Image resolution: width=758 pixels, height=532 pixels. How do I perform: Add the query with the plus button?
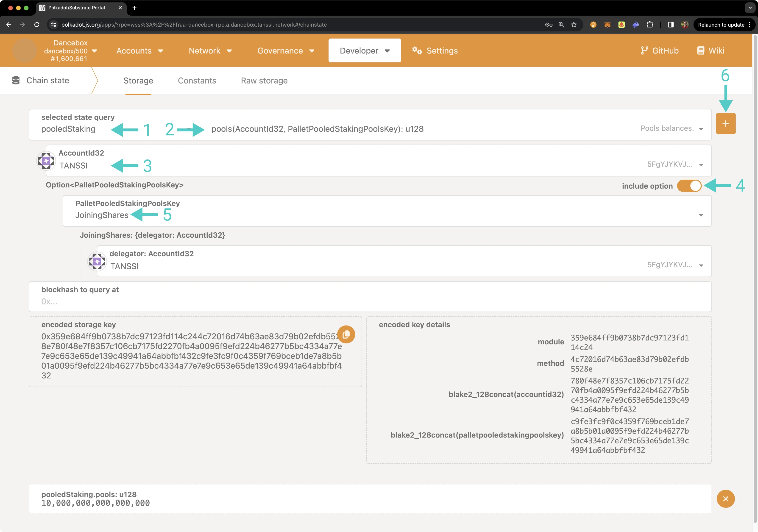[725, 123]
